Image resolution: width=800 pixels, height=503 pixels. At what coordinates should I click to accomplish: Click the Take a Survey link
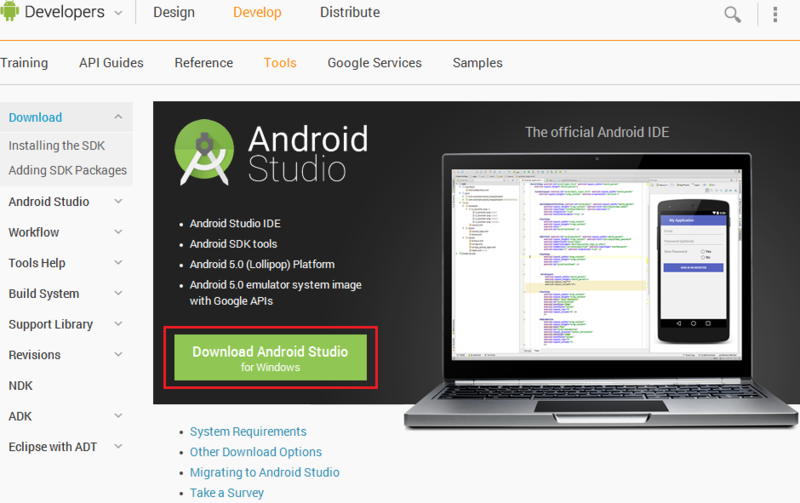227,493
